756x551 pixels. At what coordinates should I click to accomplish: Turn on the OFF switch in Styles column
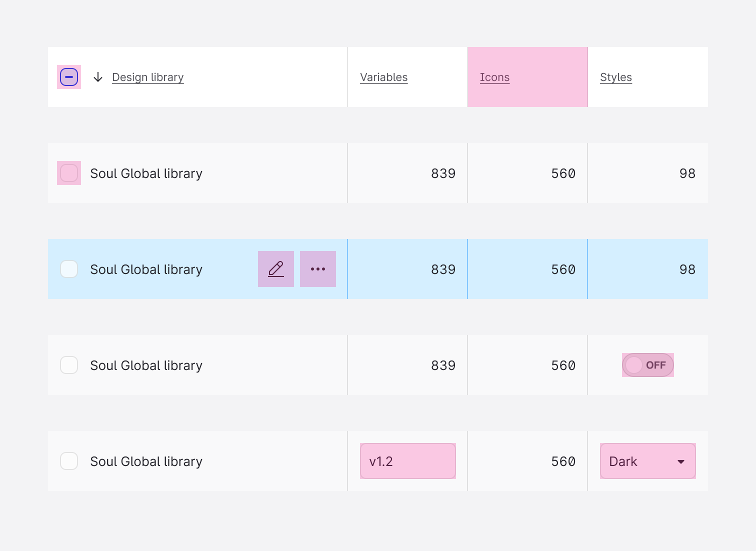647,365
